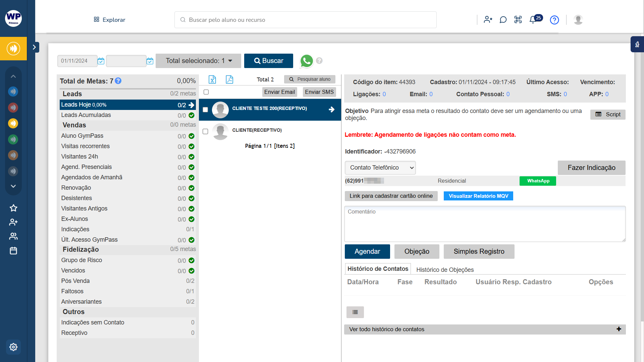Check the CLIENTE TESTE 200 checkbox

point(205,110)
